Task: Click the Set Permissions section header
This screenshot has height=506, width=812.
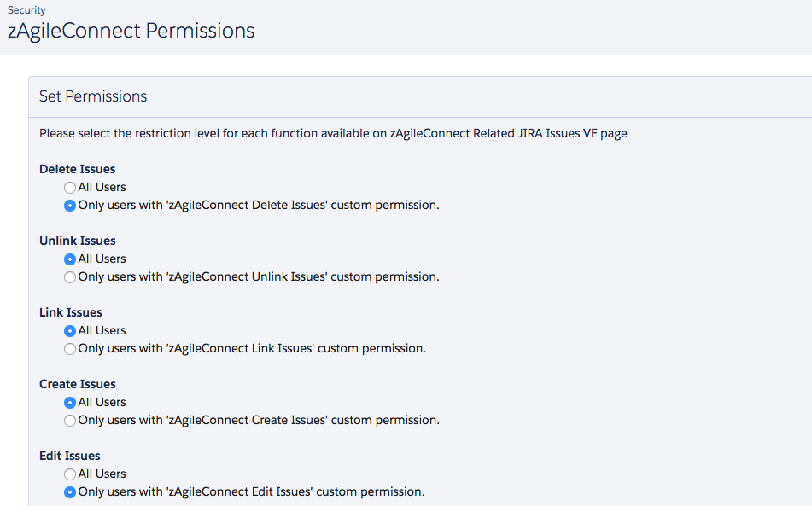Action: [93, 96]
